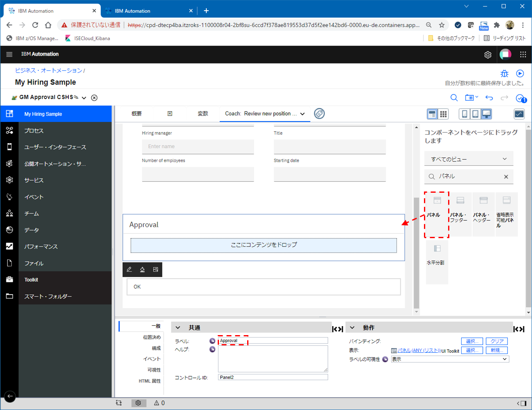
Task: Open the イベント properties tab
Action: tap(152, 359)
